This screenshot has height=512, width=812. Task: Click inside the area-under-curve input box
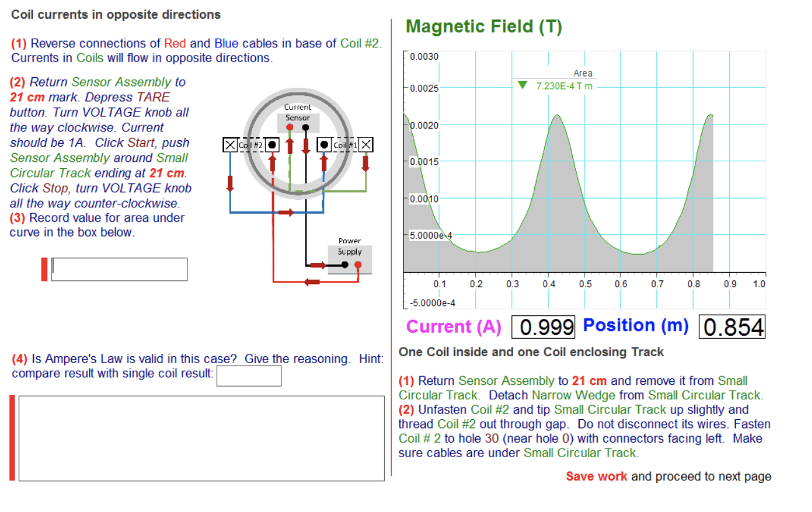pyautogui.click(x=118, y=269)
